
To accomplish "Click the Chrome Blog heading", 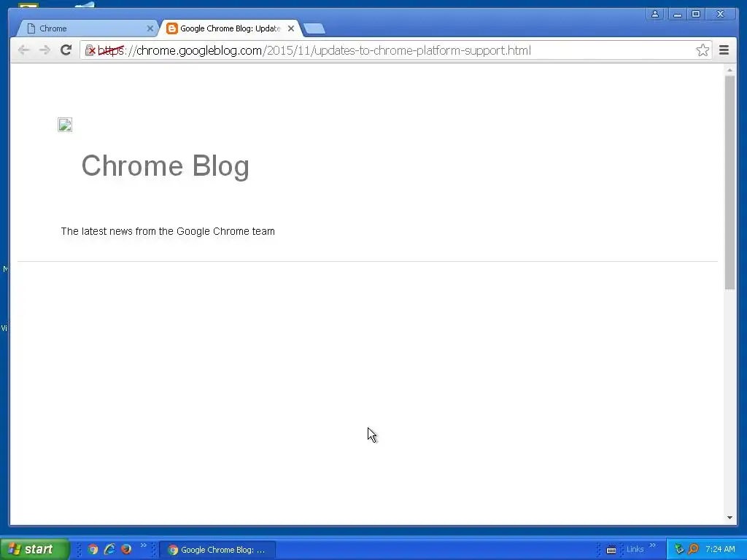I will [166, 166].
